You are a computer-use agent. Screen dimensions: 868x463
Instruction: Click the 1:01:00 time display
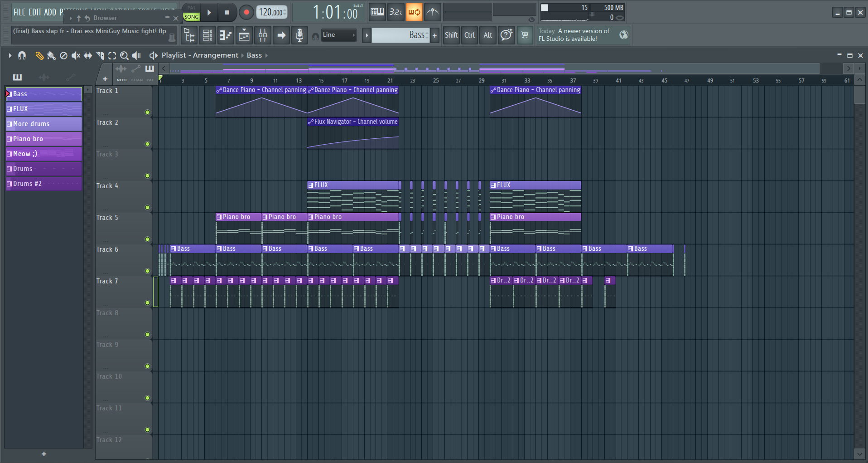point(336,12)
